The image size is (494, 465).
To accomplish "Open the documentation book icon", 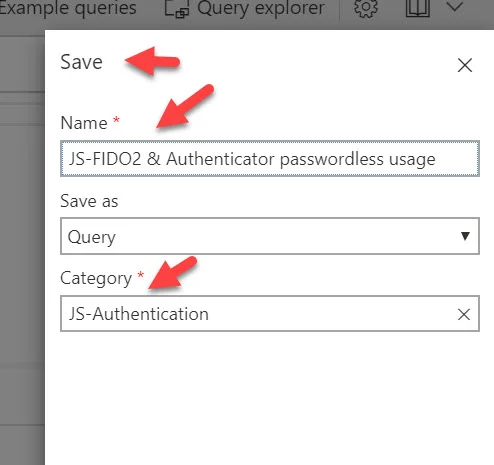I will [417, 7].
